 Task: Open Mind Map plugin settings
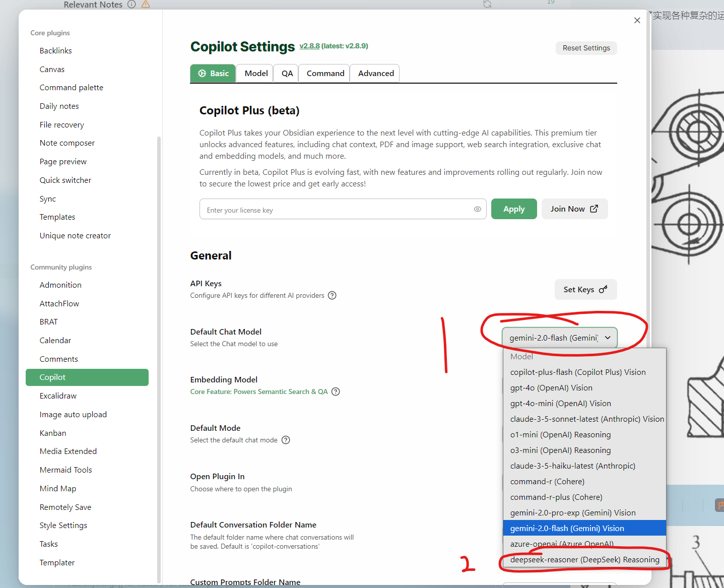tap(87, 489)
